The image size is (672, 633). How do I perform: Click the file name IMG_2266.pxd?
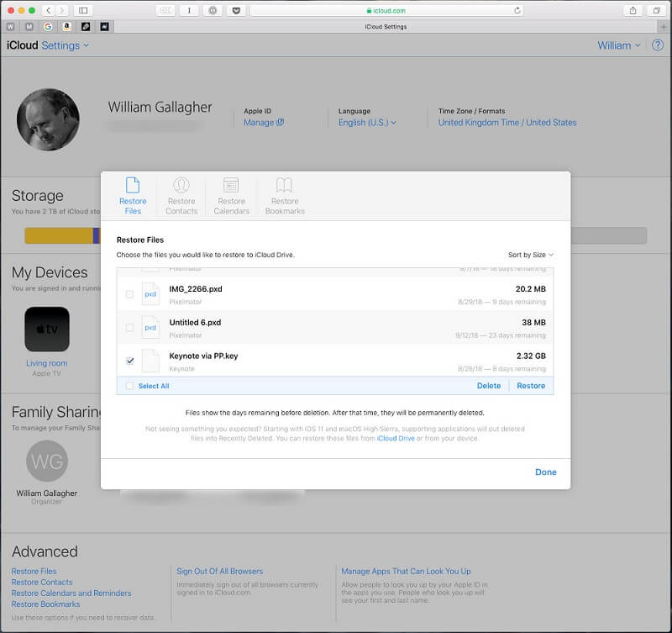coord(196,288)
